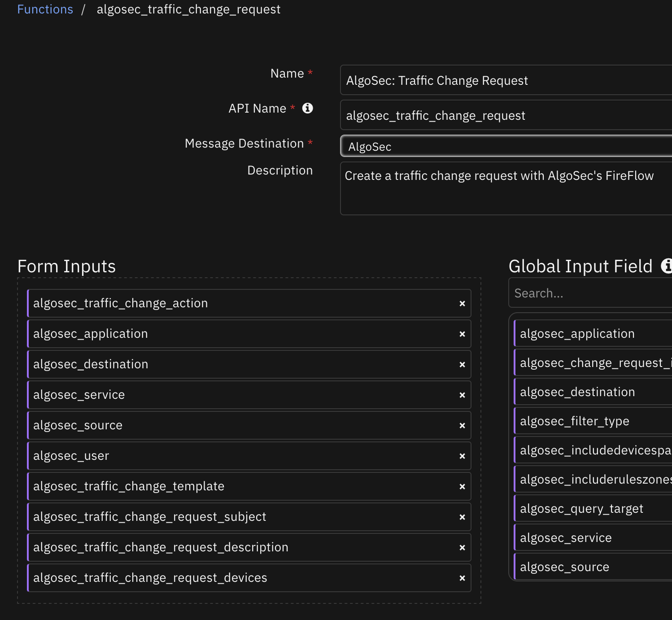The height and width of the screenshot is (620, 672).
Task: Pick algosec_source in Global Input Field list
Action: tap(593, 567)
